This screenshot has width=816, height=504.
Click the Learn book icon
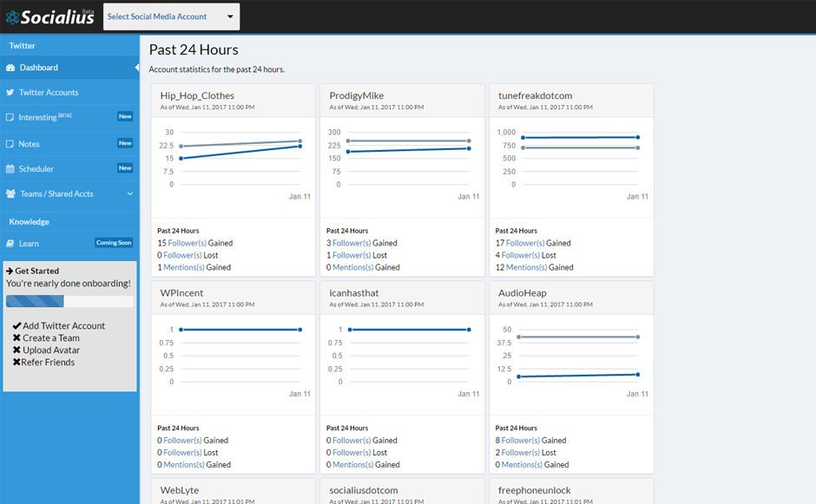[10, 244]
